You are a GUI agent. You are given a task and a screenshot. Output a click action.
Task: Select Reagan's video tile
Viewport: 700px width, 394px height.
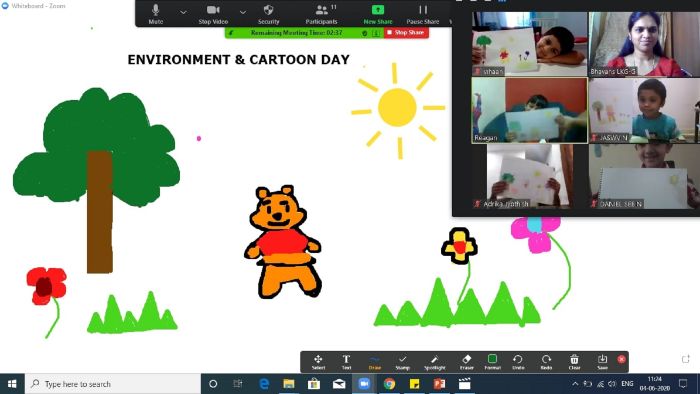click(530, 110)
